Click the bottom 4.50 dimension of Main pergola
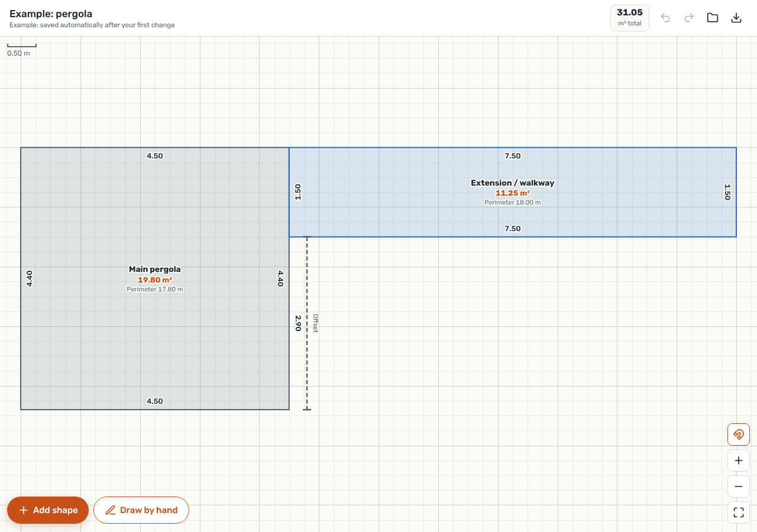The image size is (757, 532). [155, 401]
